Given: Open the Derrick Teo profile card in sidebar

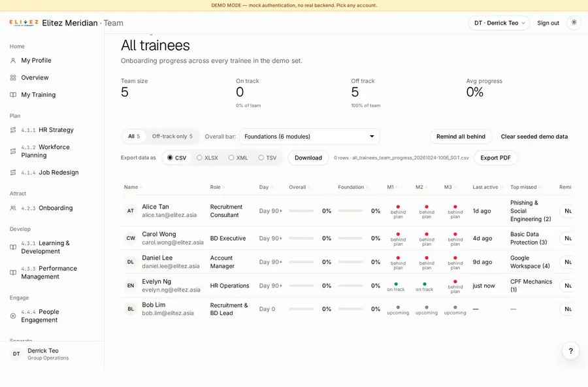Looking at the screenshot, I should pos(52,354).
